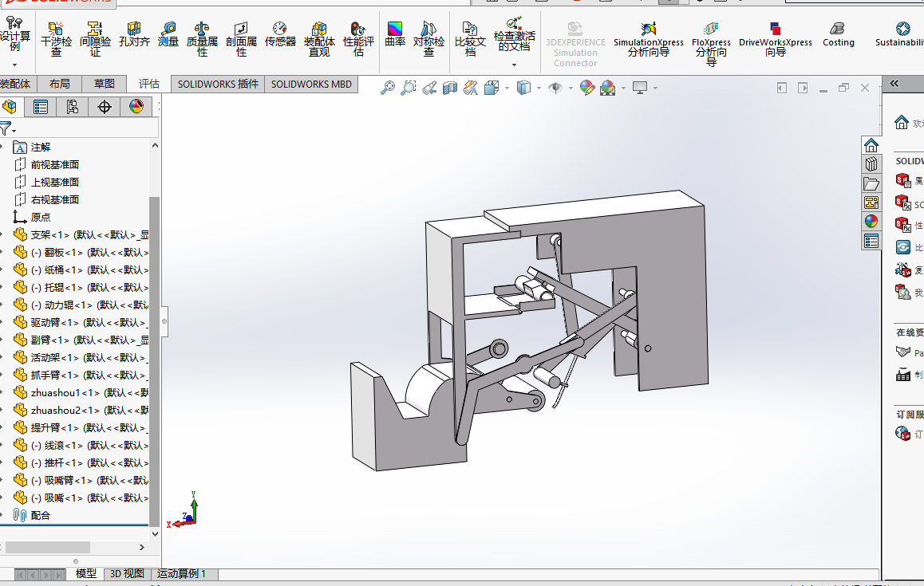
Task: Select the 模型 bottom tab
Action: [x=86, y=573]
